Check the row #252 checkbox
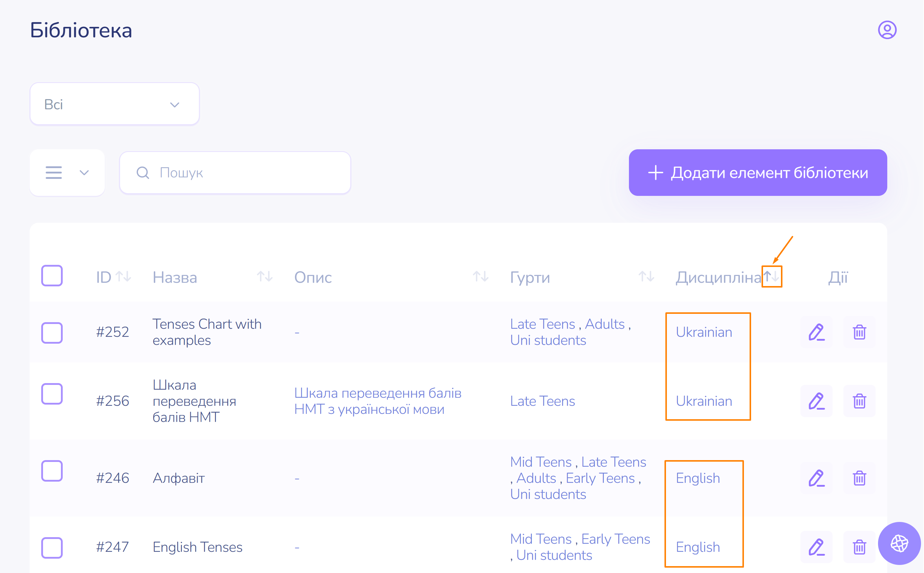Screen dimensions: 924x573 [x=52, y=333]
